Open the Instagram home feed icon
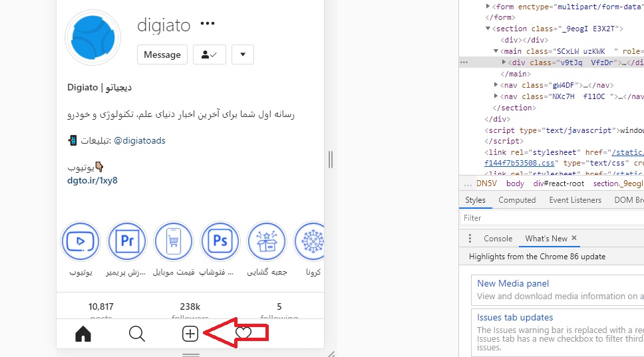The width and height of the screenshot is (644, 357). (83, 334)
